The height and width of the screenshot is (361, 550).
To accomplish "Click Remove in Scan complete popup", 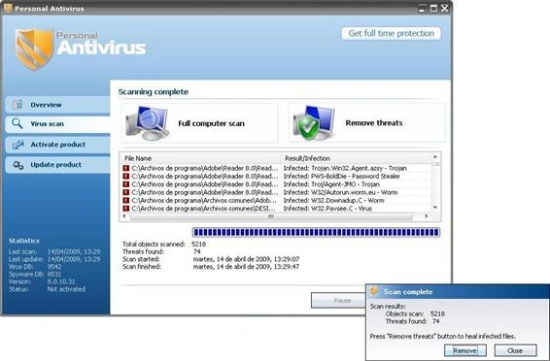I will click(x=465, y=350).
